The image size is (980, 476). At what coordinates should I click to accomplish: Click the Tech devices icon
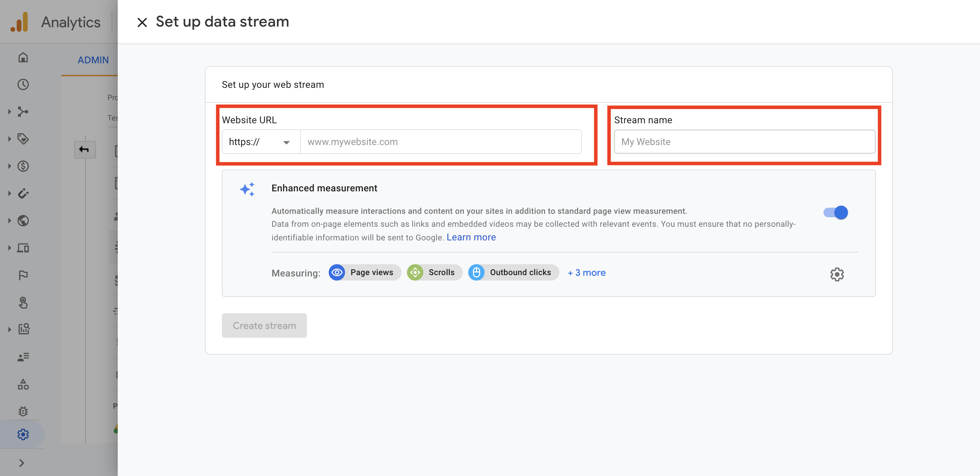pyautogui.click(x=23, y=248)
